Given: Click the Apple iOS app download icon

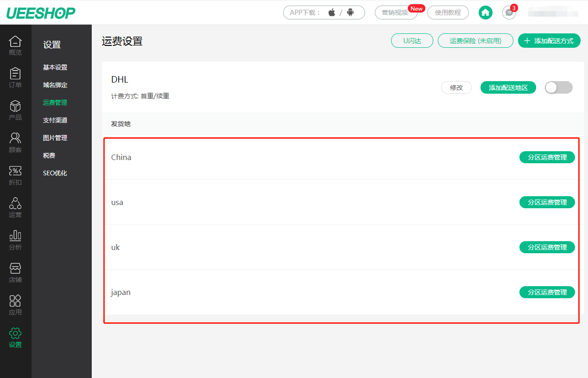Looking at the screenshot, I should pos(332,13).
